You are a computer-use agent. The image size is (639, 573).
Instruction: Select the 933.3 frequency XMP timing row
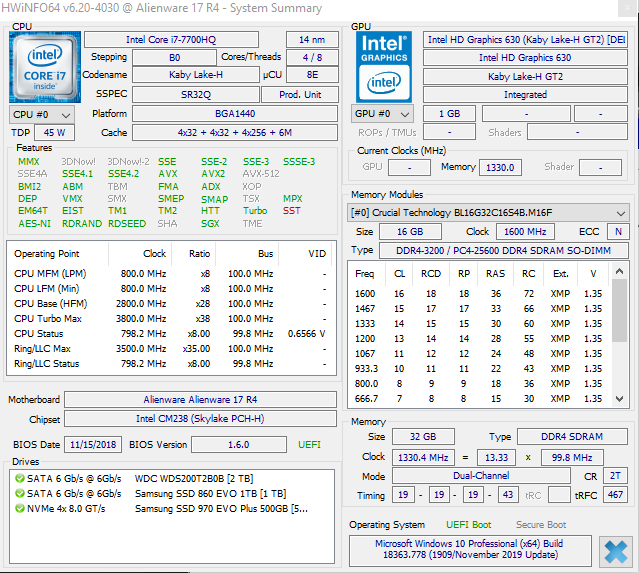click(479, 368)
